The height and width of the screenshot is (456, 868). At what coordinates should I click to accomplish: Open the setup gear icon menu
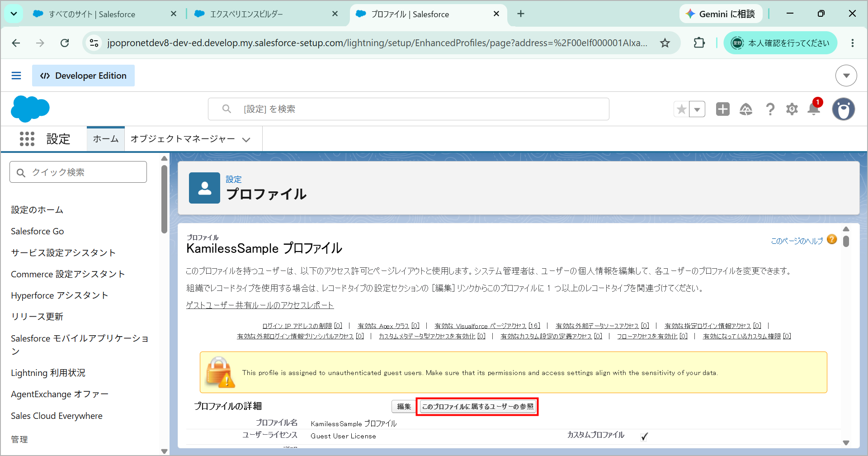[792, 109]
